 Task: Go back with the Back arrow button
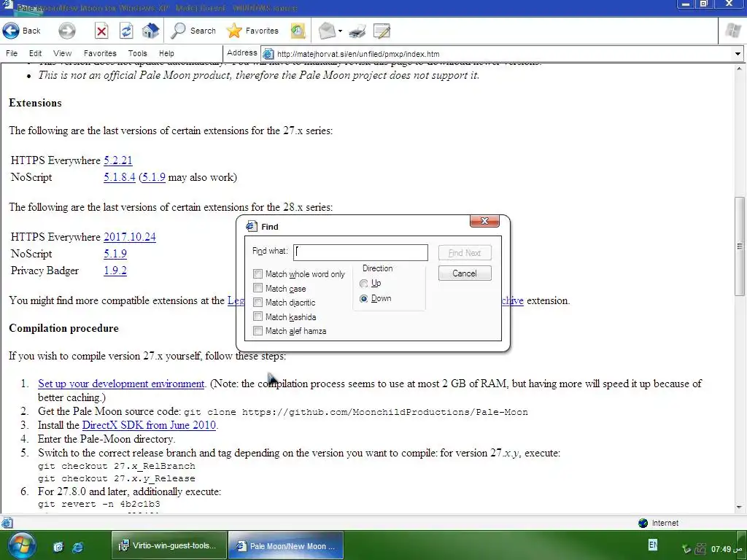point(21,31)
